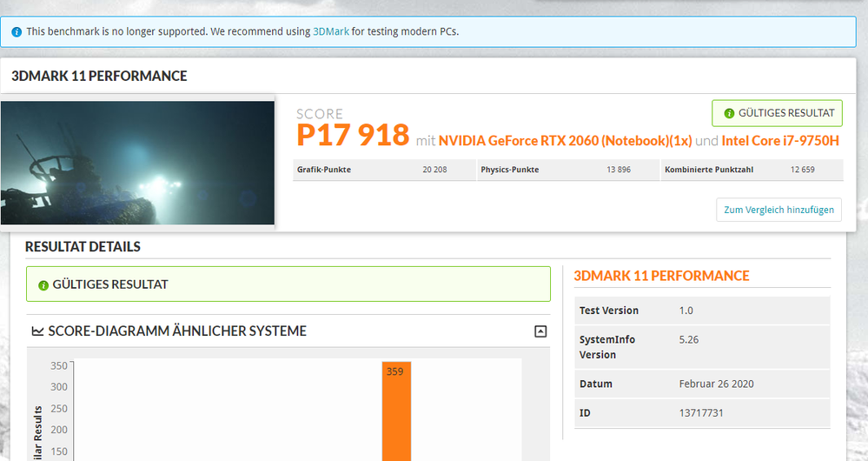This screenshot has height=461, width=868.
Task: Click the top-right GÜLTIGES RESULTAT badge
Action: point(777,113)
